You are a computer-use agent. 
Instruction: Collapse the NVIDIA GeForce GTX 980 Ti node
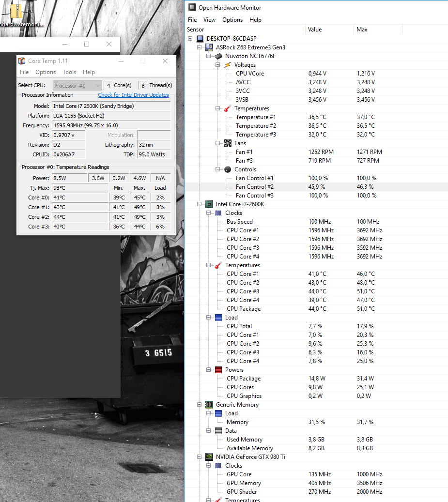[199, 457]
